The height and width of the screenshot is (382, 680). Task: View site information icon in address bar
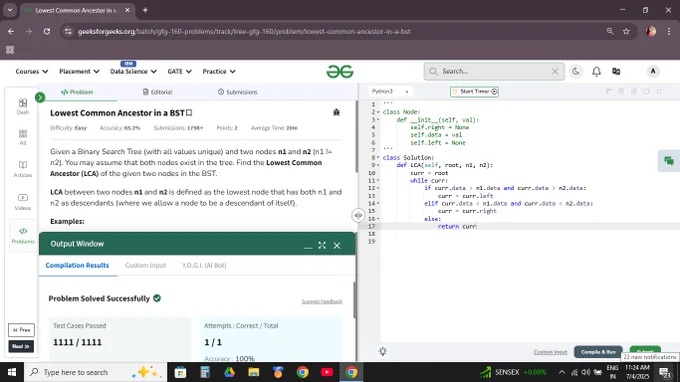tap(68, 31)
